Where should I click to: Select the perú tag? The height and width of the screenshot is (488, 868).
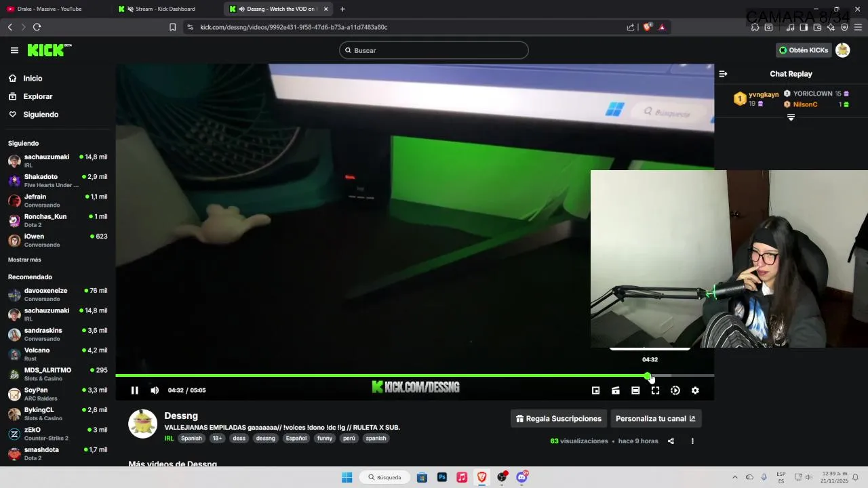click(349, 439)
